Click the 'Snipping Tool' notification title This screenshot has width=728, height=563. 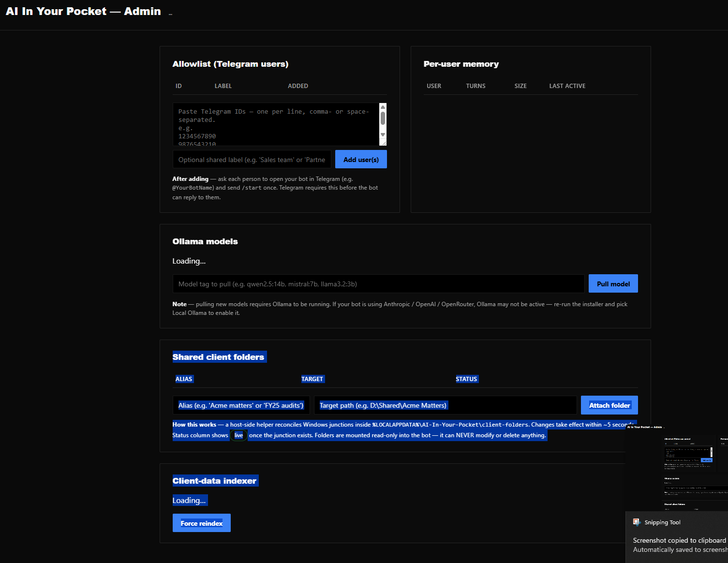pyautogui.click(x=662, y=522)
